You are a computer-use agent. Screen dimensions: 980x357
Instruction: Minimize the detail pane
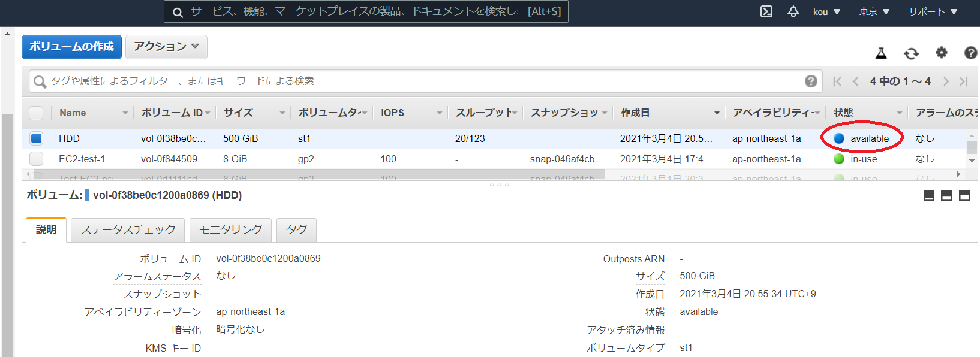[x=929, y=196]
